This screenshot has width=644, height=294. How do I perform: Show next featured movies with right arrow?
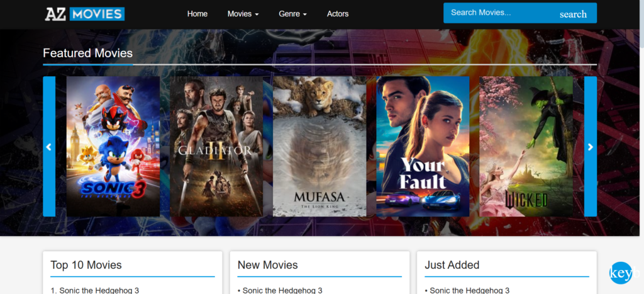coord(590,147)
